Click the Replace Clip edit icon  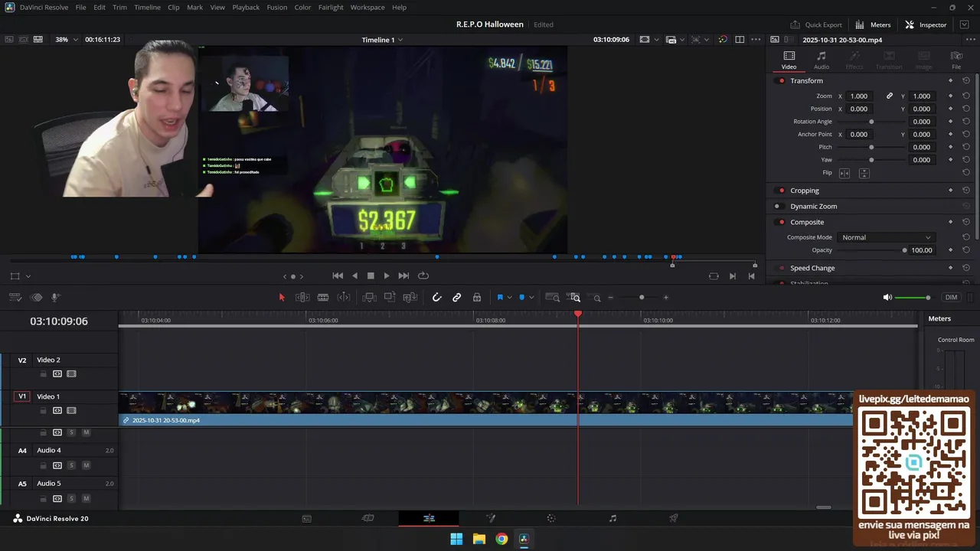[410, 297]
